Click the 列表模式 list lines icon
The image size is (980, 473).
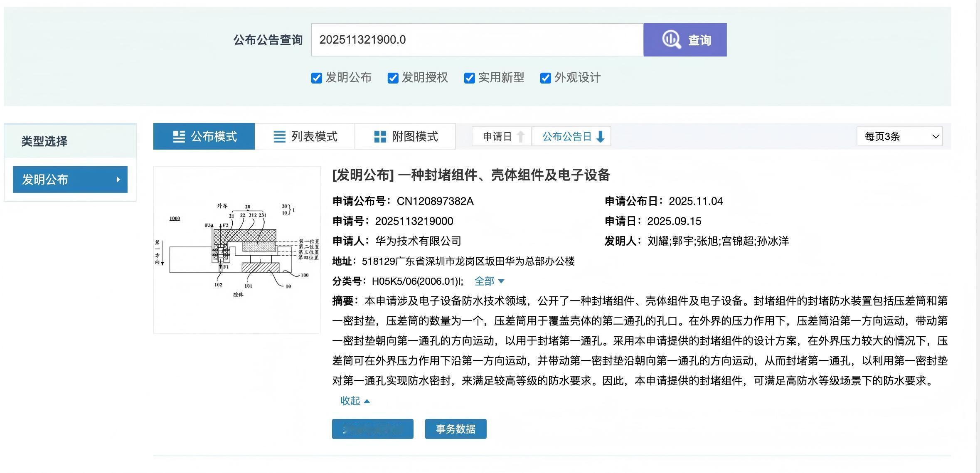279,136
